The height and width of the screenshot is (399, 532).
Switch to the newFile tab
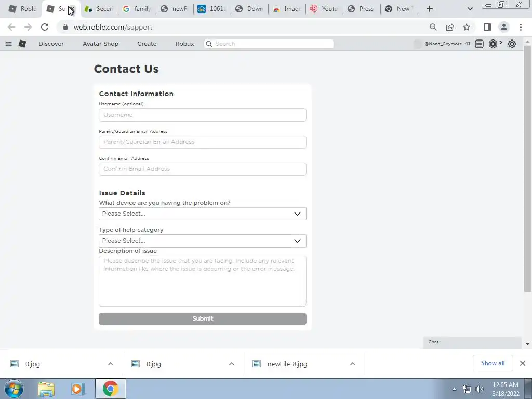point(175,9)
